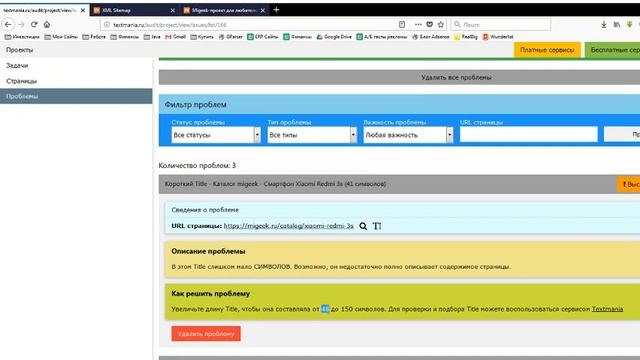The width and height of the screenshot is (640, 360).
Task: Click the Сведения о проблеме label
Action: (205, 210)
